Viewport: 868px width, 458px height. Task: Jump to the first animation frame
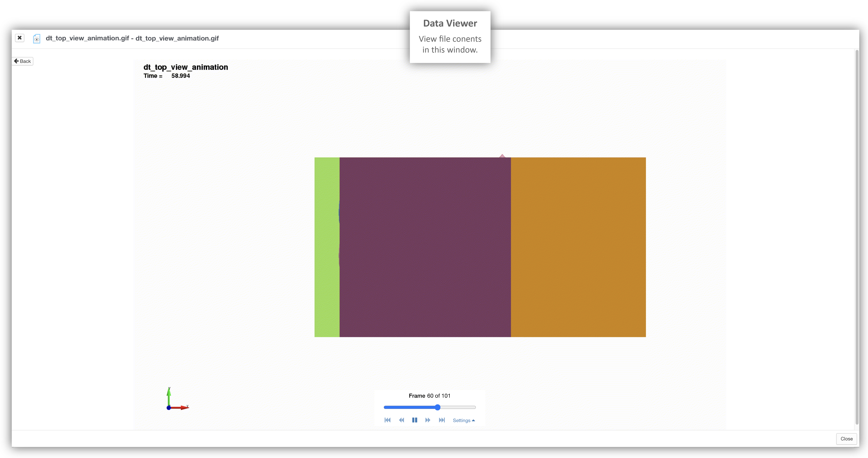388,420
